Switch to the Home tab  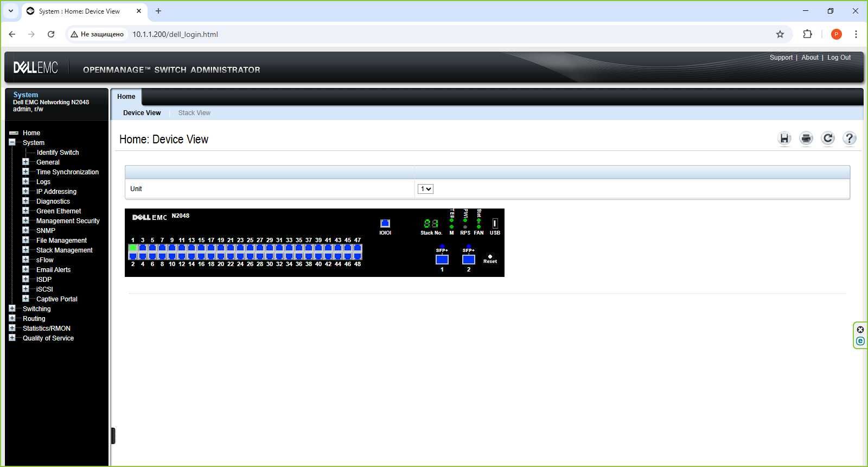point(126,97)
